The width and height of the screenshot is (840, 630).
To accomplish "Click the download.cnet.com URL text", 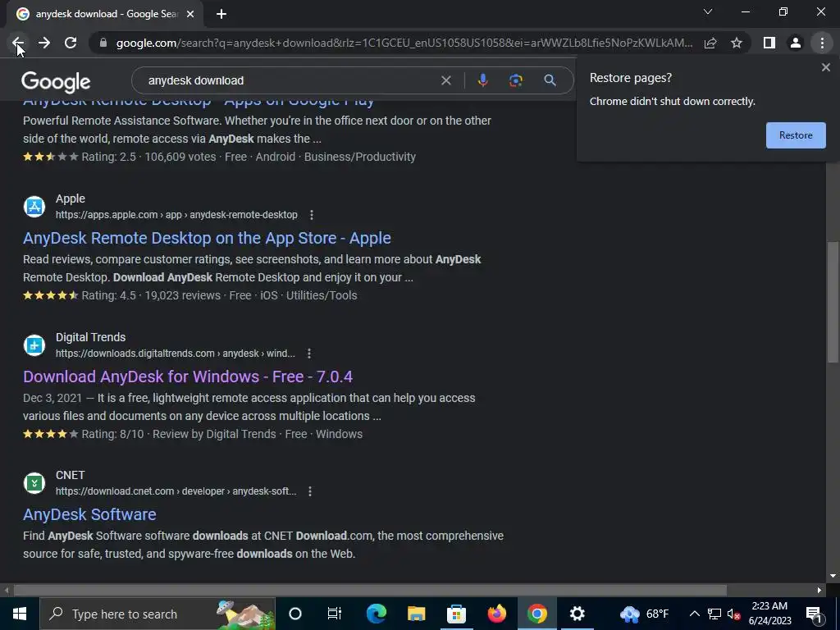I will [x=176, y=491].
